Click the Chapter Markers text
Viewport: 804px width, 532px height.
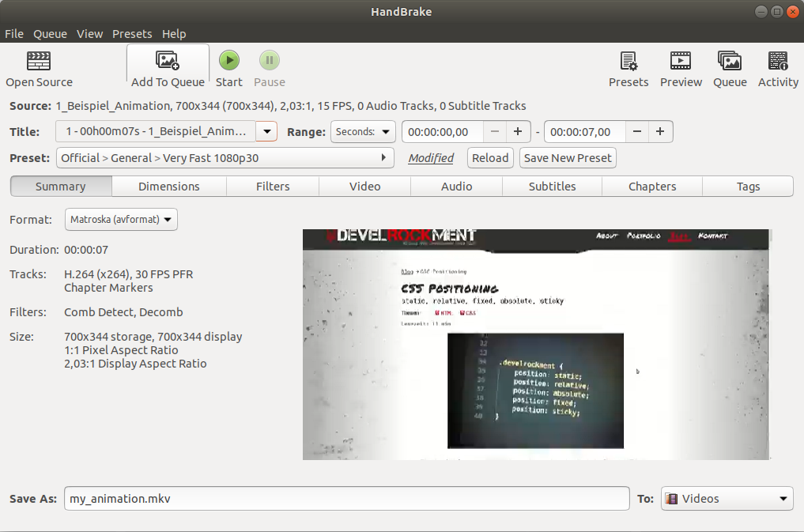108,288
